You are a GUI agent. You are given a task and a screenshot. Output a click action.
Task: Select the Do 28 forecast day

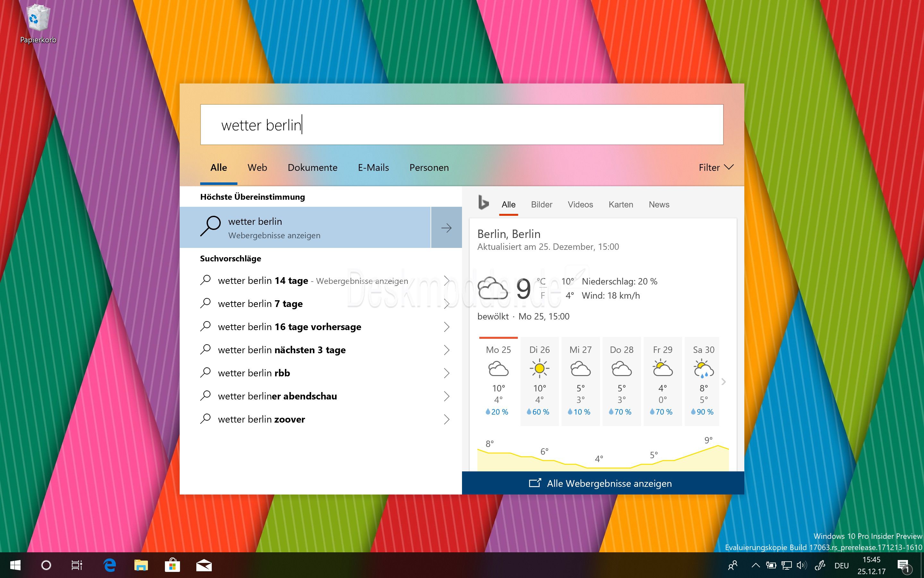click(x=621, y=381)
